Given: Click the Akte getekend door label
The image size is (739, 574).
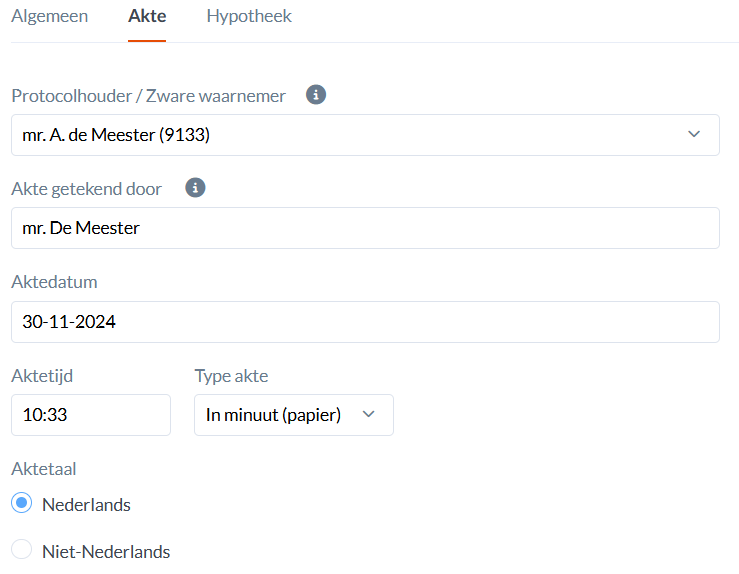Looking at the screenshot, I should 86,189.
